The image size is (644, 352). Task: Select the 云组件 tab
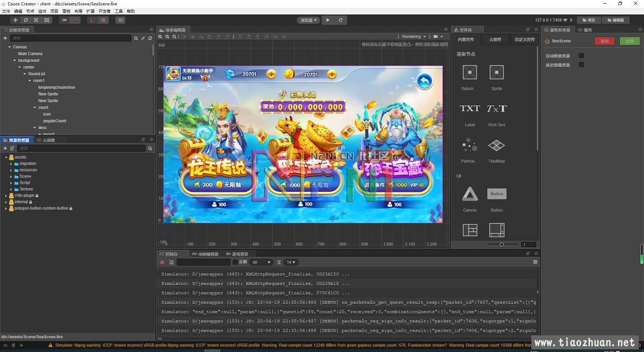point(495,39)
